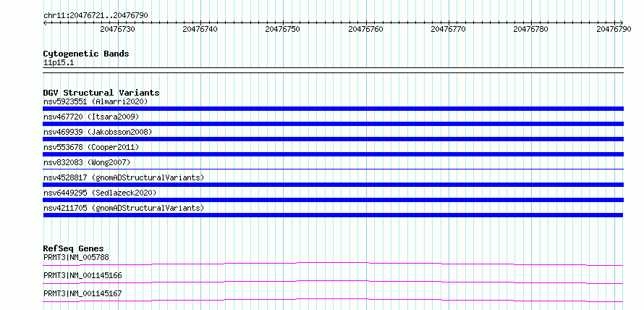The width and height of the screenshot is (644, 310).
Task: Select the 11p15.1 band label
Action: point(59,63)
